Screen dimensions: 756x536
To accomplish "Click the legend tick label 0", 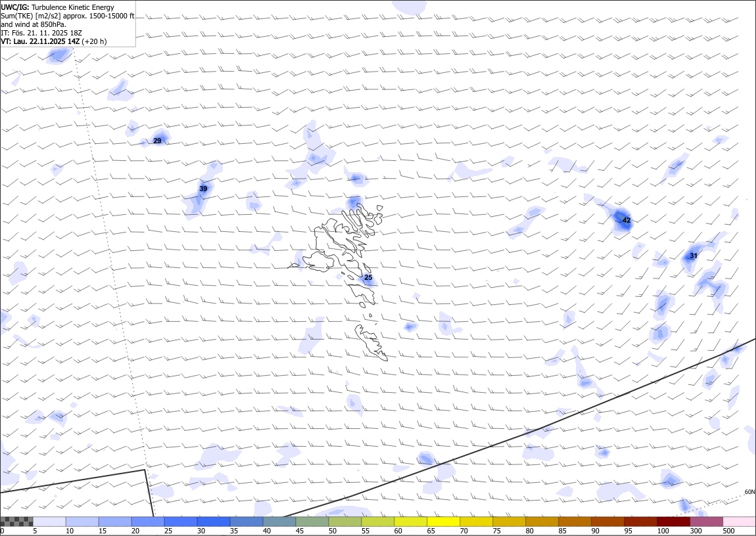I will tap(3, 531).
